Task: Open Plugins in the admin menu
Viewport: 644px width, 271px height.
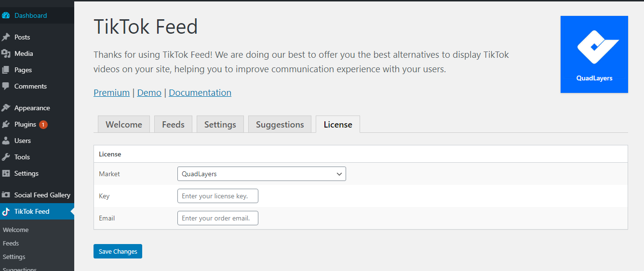Action: point(37,124)
